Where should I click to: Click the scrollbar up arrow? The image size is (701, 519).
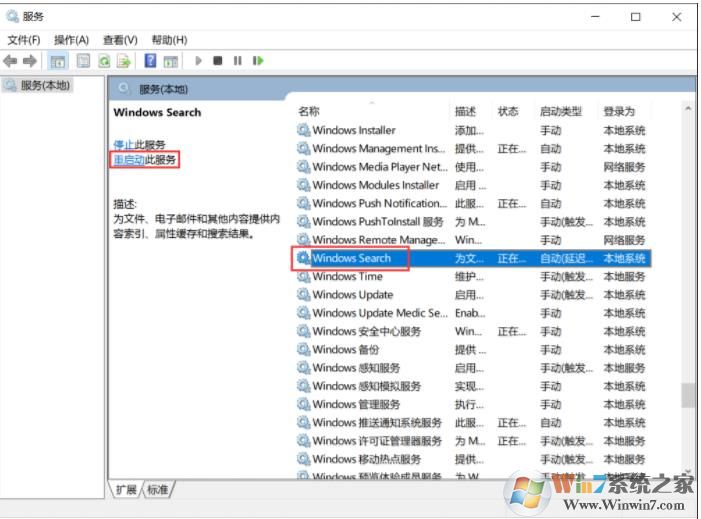point(688,108)
